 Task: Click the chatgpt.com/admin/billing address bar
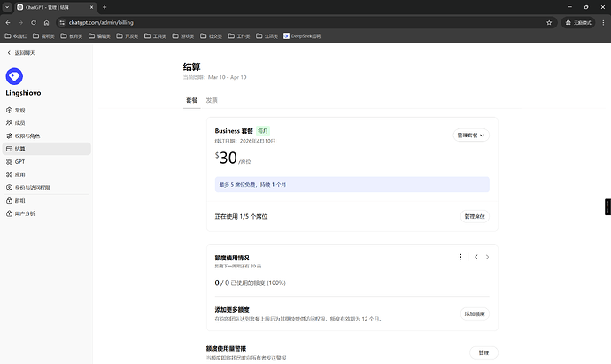pos(302,23)
